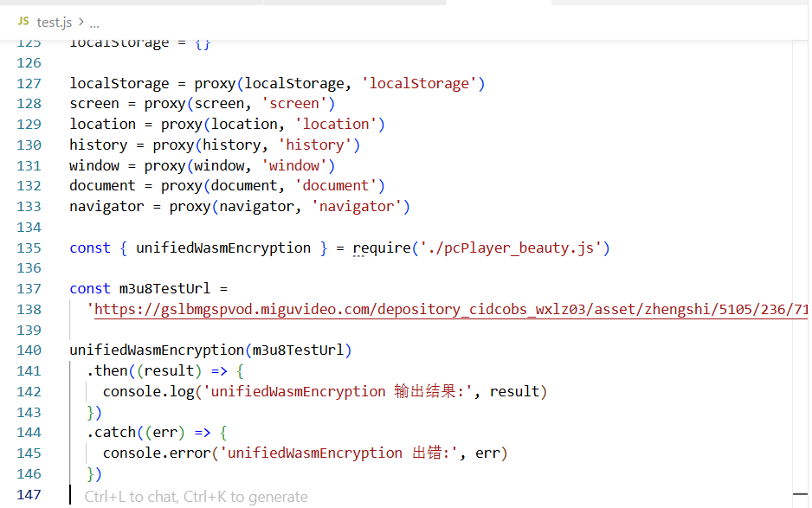The image size is (812, 508).
Task: Expand breadcrumb chevron after test.js
Action: [81, 22]
